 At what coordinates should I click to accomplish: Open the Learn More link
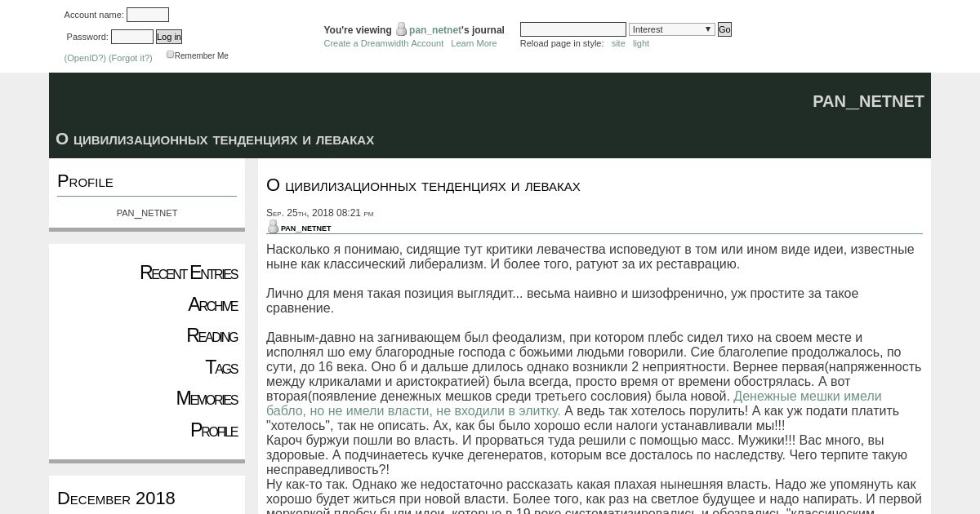(474, 43)
